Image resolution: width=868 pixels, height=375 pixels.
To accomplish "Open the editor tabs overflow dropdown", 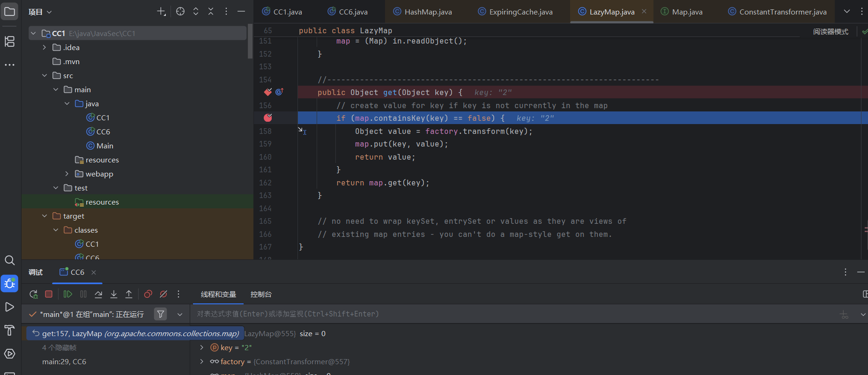I will pyautogui.click(x=846, y=12).
